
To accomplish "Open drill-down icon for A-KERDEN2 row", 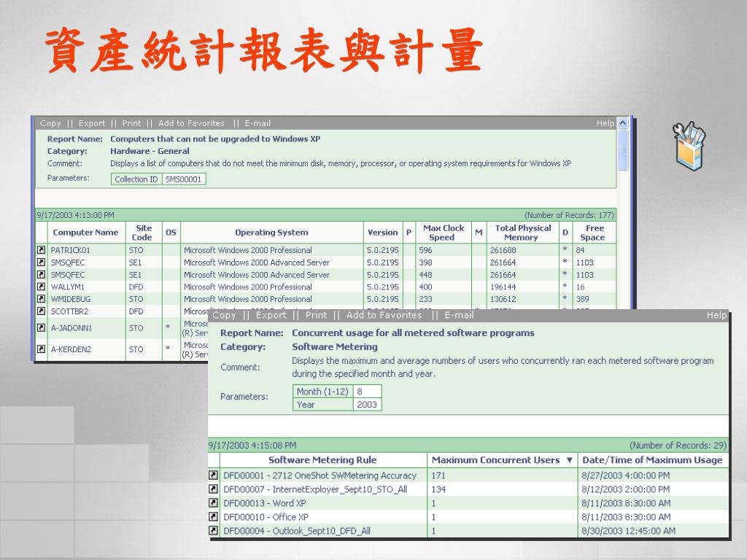I will pyautogui.click(x=42, y=349).
